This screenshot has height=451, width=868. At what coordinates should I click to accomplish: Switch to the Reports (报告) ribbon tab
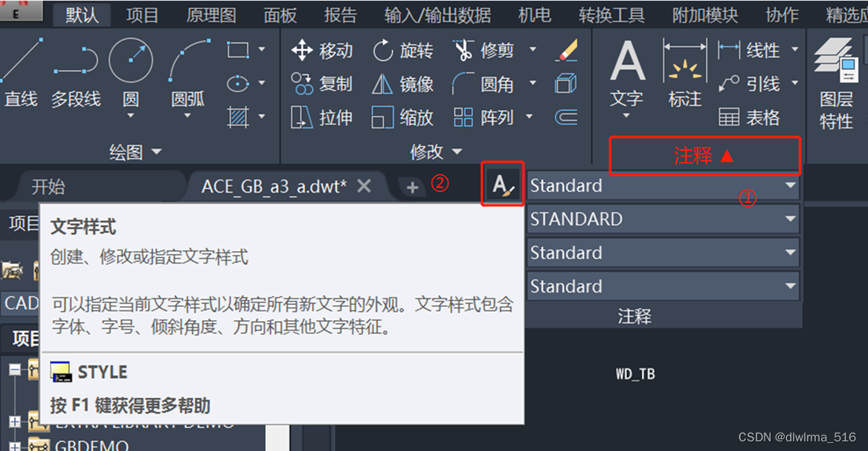coord(341,15)
